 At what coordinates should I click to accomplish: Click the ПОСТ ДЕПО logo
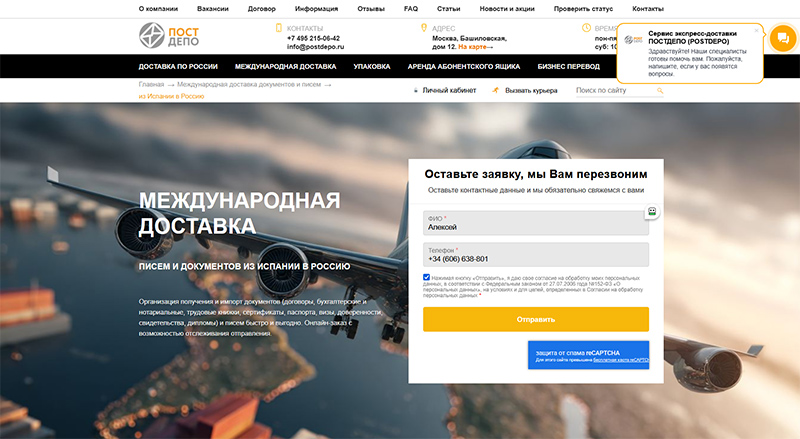point(171,36)
